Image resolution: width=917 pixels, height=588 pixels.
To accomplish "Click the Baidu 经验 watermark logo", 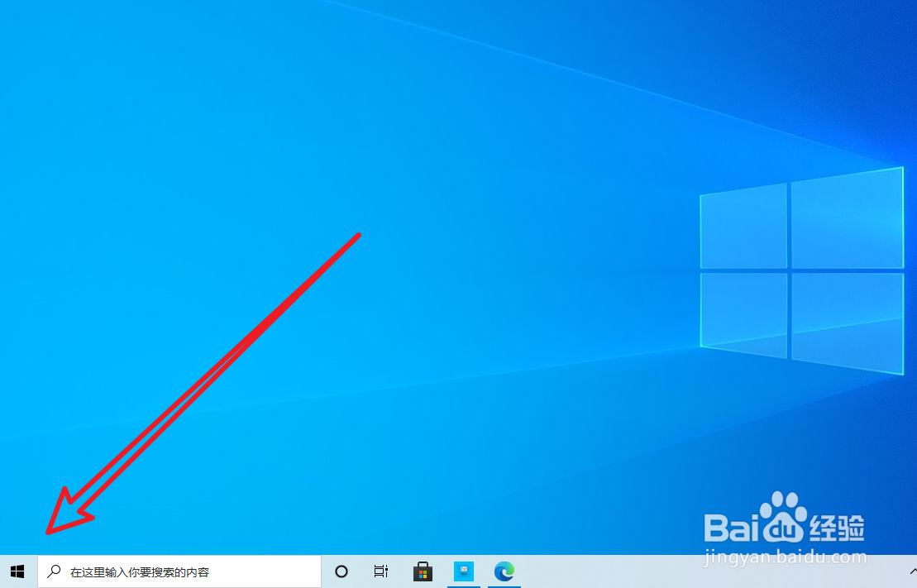I will tap(786, 521).
